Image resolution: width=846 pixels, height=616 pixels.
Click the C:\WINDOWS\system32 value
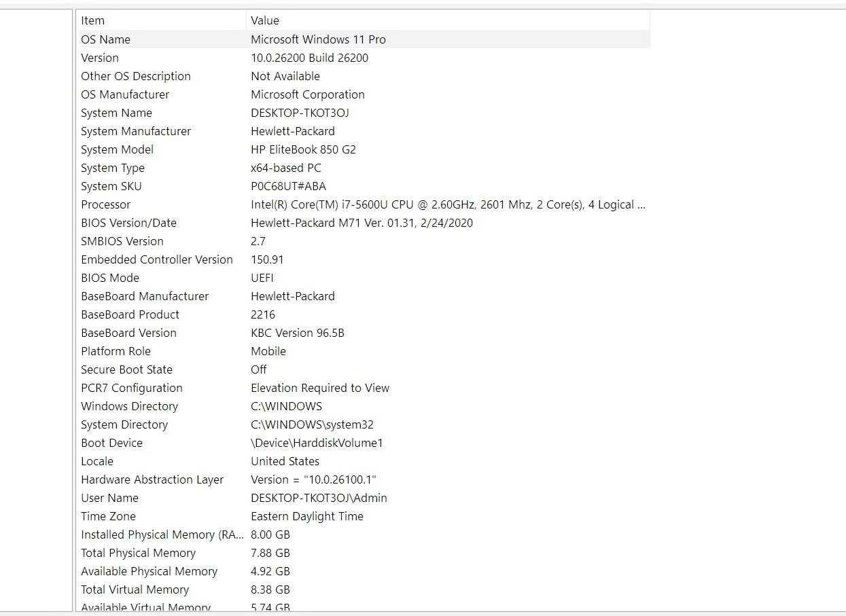(313, 424)
